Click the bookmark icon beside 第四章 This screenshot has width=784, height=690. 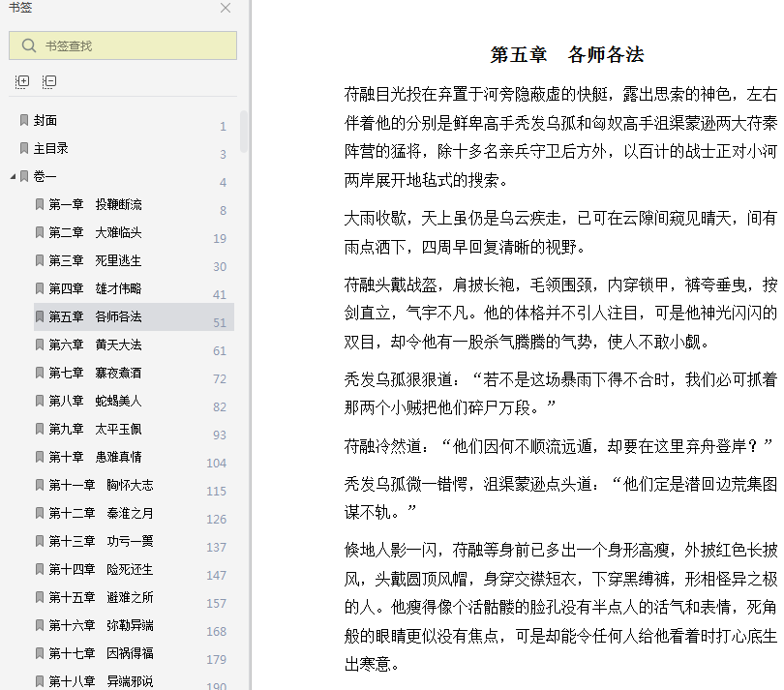[40, 288]
